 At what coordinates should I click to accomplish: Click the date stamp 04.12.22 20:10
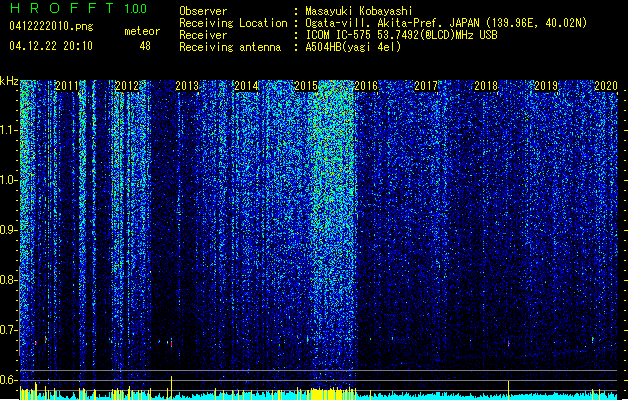pos(51,46)
